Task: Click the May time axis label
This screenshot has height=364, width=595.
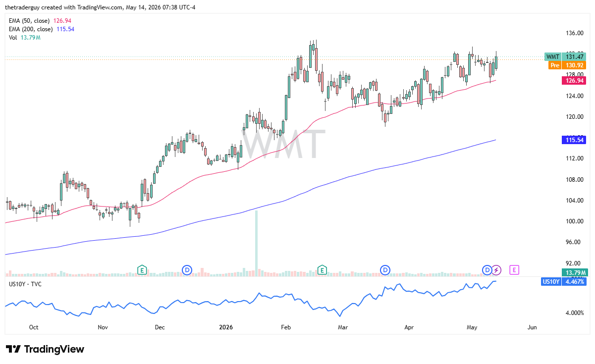Action: click(472, 327)
